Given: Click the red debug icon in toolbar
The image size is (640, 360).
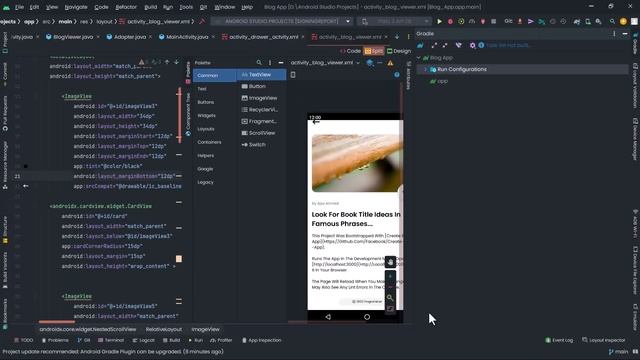Looking at the screenshot, I should [450, 21].
